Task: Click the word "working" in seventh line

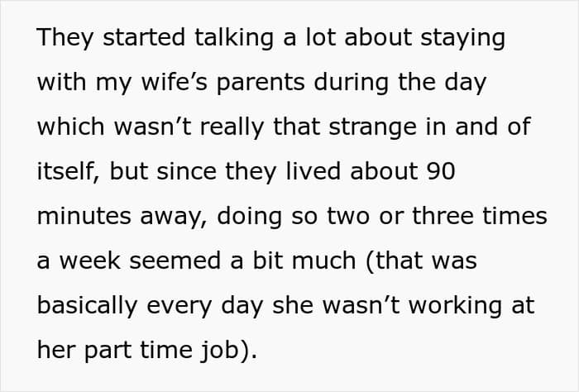Action: pos(456,306)
